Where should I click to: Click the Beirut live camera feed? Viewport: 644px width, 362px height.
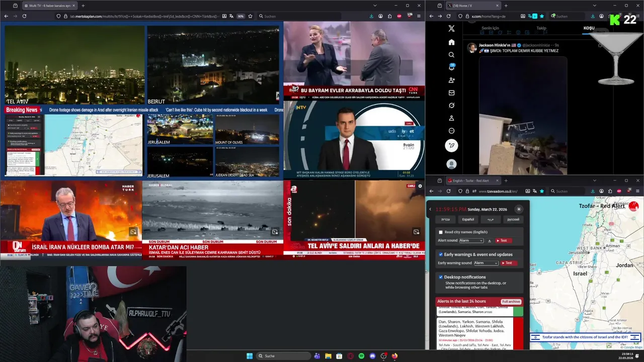(213, 65)
